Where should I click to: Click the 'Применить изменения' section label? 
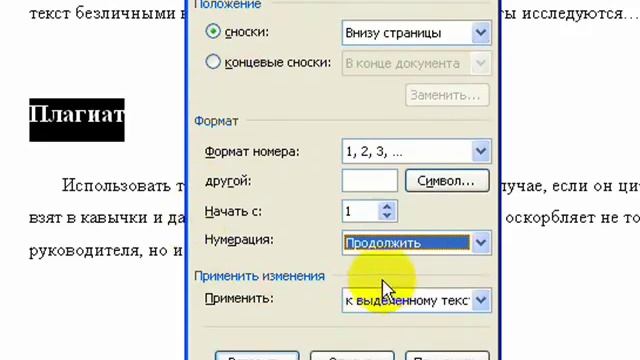coord(260,276)
